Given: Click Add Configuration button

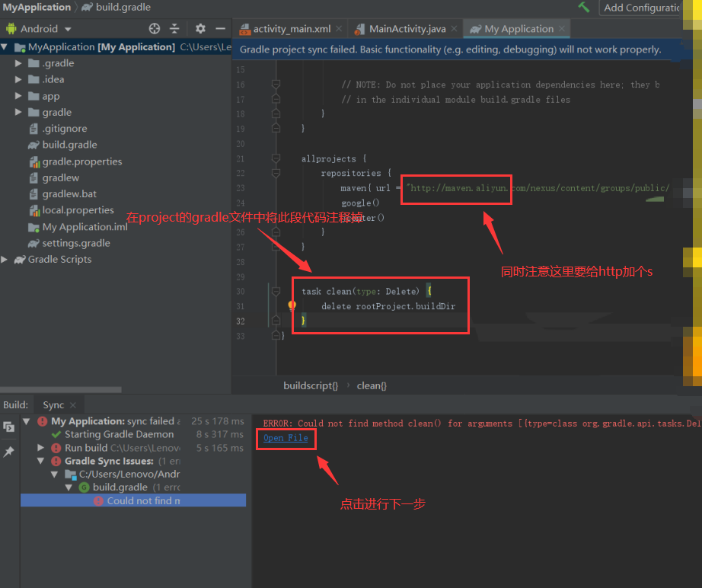Looking at the screenshot, I should (640, 8).
